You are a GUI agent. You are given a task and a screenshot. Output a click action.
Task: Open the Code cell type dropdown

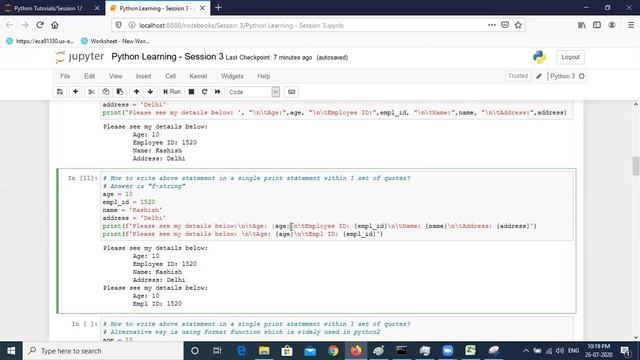[x=253, y=92]
